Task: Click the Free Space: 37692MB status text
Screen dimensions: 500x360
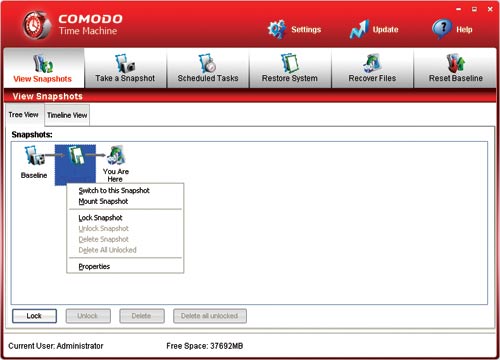Action: [x=204, y=346]
